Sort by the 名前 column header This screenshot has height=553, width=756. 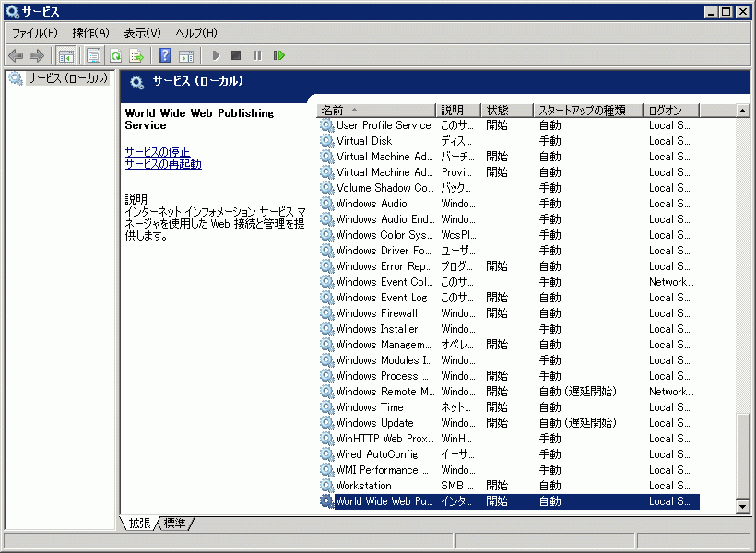tap(376, 111)
